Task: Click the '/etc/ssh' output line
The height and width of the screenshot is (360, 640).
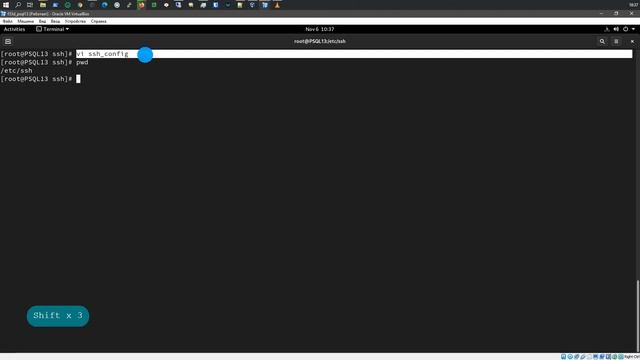Action: pos(16,71)
